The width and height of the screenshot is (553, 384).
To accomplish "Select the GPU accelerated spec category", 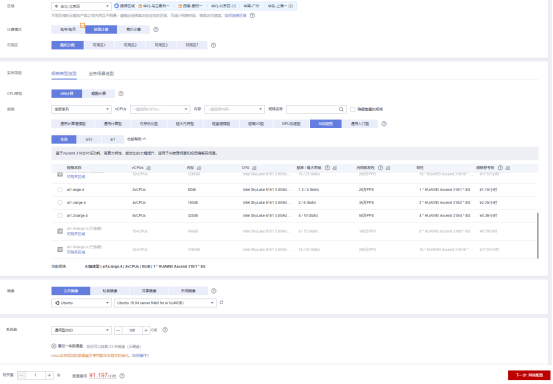I will pos(291,124).
